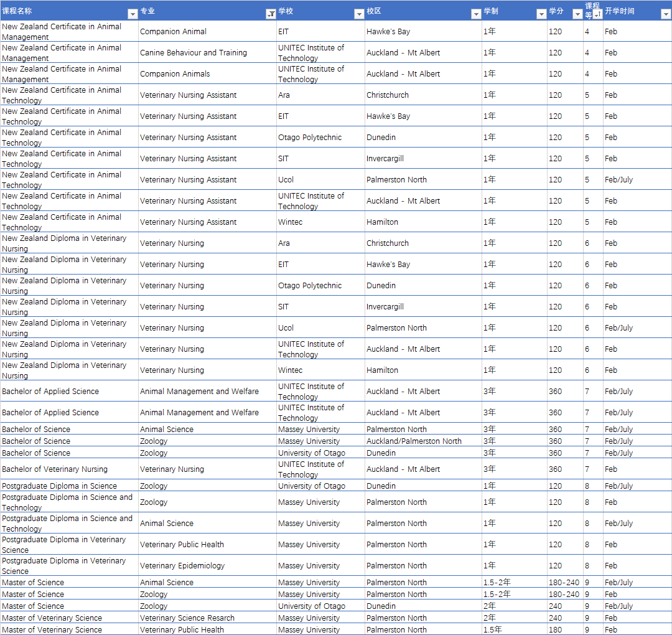
Task: Open the 专业 column filter dropdown
Action: [271, 14]
